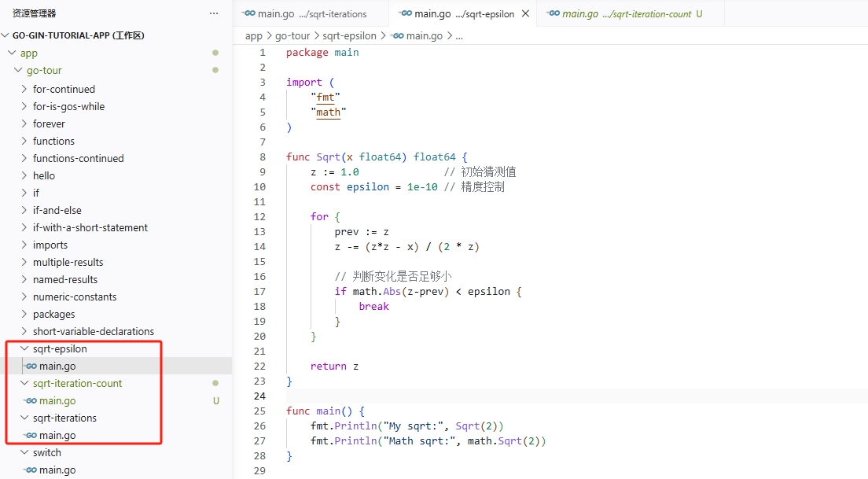Click line number 8 in gutter
Viewport: 868px width, 479px height.
[x=263, y=157]
